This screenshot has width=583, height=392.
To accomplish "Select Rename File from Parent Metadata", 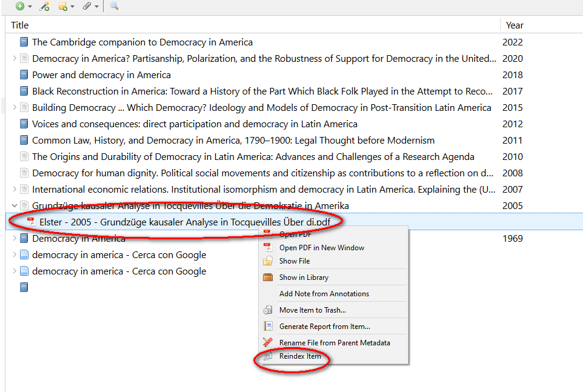I will coord(335,342).
